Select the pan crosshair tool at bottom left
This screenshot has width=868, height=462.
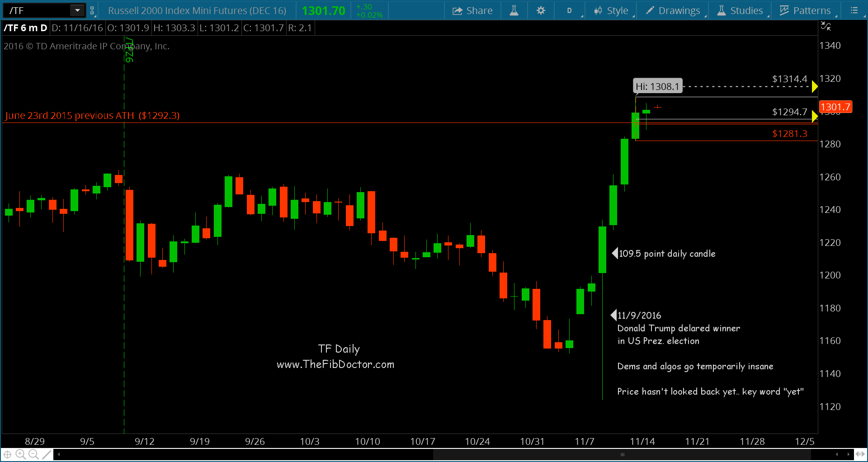click(x=8, y=454)
